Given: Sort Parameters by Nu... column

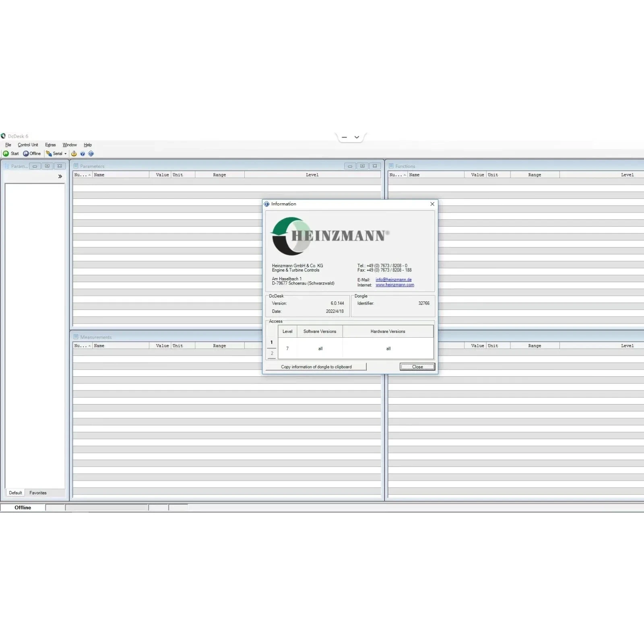Looking at the screenshot, I should [x=83, y=175].
